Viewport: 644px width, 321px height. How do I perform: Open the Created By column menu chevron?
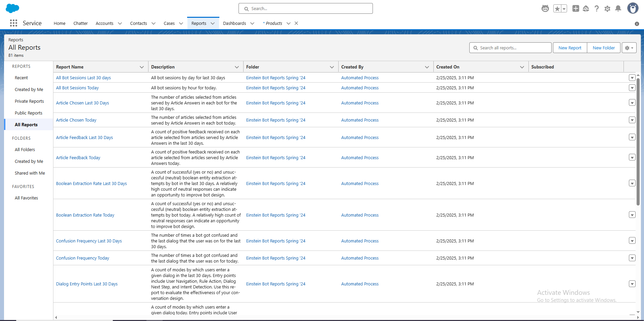click(x=427, y=67)
